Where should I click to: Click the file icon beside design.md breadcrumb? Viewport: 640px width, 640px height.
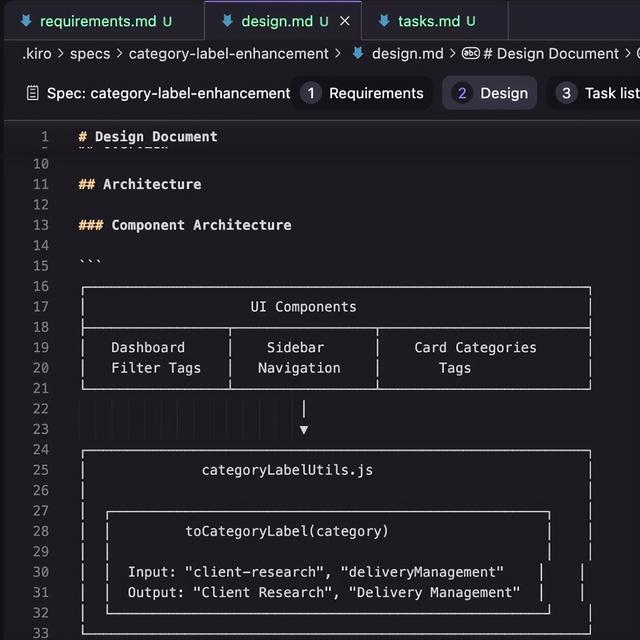(358, 54)
